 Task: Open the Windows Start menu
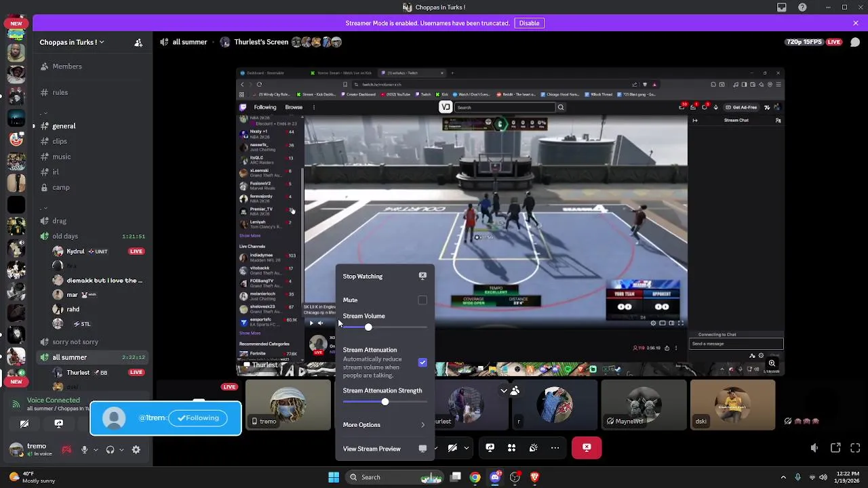tap(334, 477)
